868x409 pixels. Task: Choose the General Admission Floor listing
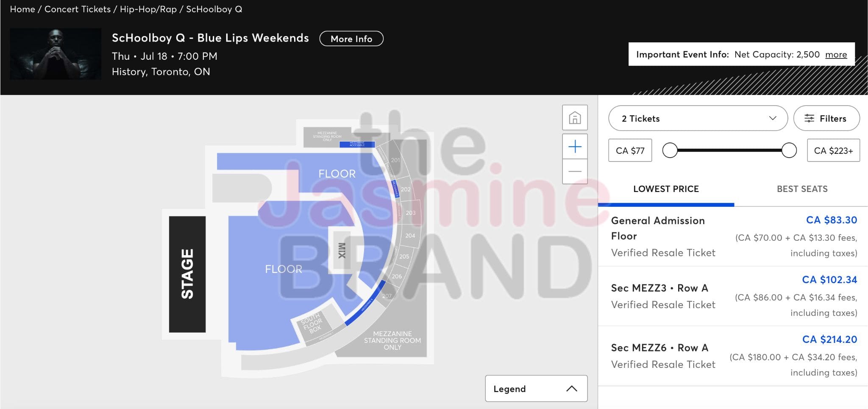(x=733, y=236)
